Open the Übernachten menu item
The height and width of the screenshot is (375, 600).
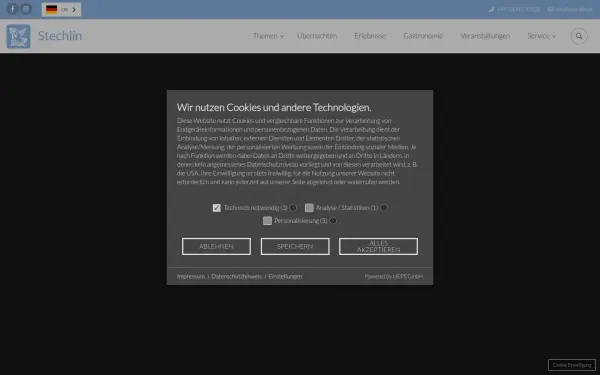[317, 36]
